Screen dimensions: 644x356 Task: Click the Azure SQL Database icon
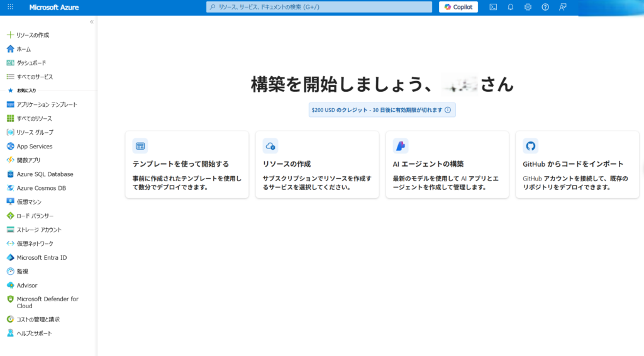[10, 174]
